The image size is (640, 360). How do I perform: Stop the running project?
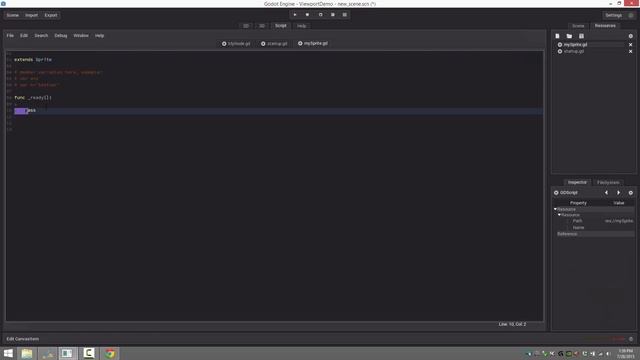tap(307, 15)
